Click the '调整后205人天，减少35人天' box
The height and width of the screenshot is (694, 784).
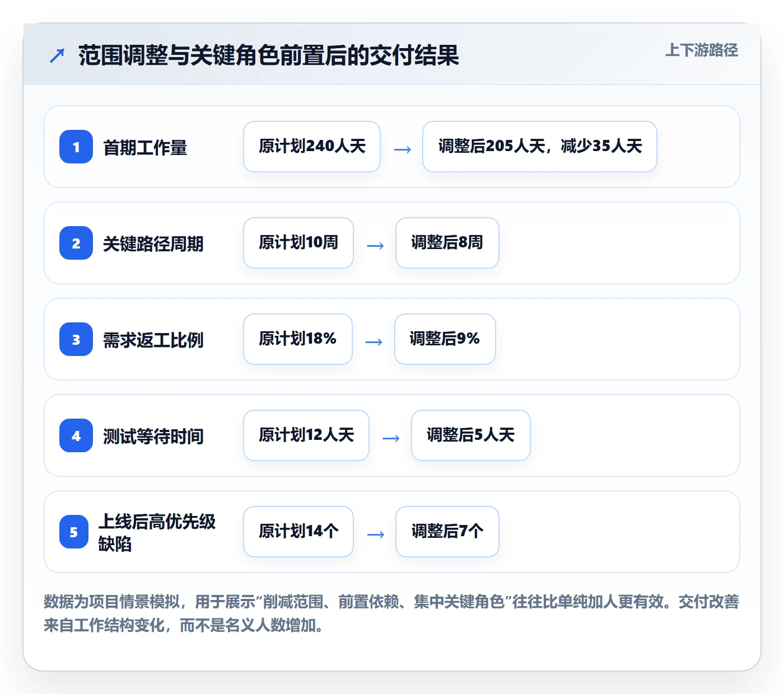(540, 147)
